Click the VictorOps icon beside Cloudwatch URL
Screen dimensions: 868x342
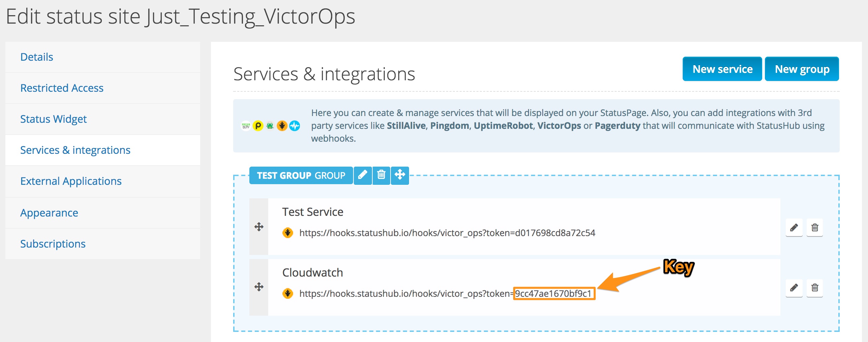click(287, 293)
